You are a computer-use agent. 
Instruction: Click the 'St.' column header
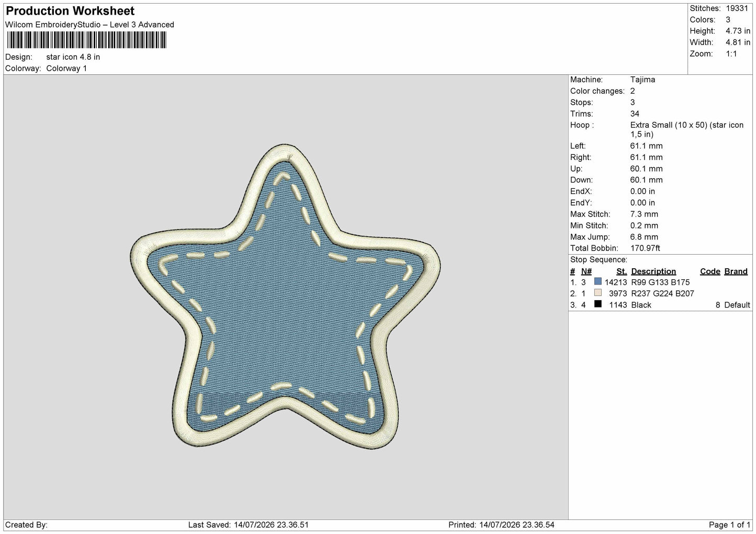[622, 271]
